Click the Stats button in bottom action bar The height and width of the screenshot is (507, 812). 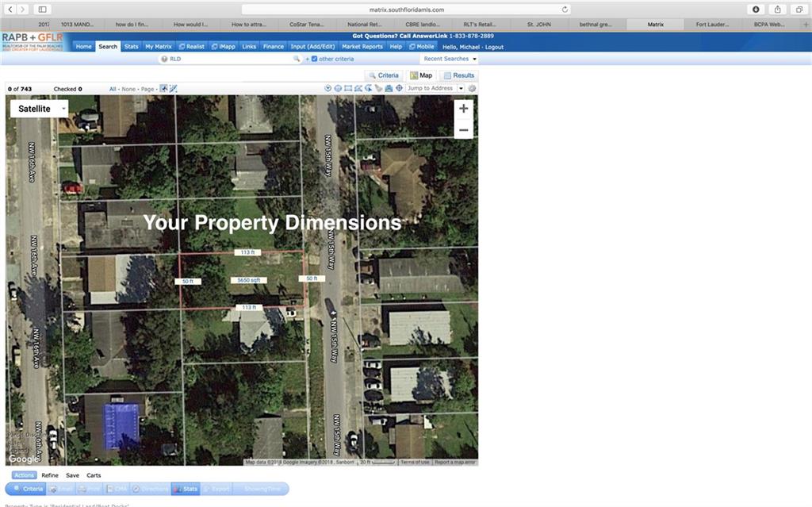[186, 489]
